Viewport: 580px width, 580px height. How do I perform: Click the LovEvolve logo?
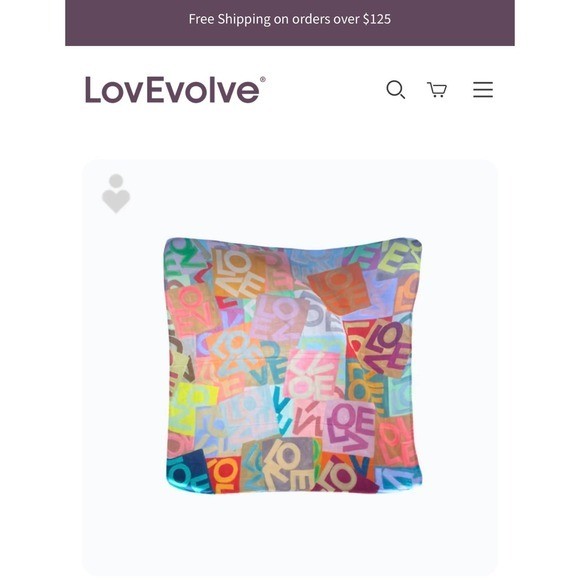pos(175,90)
